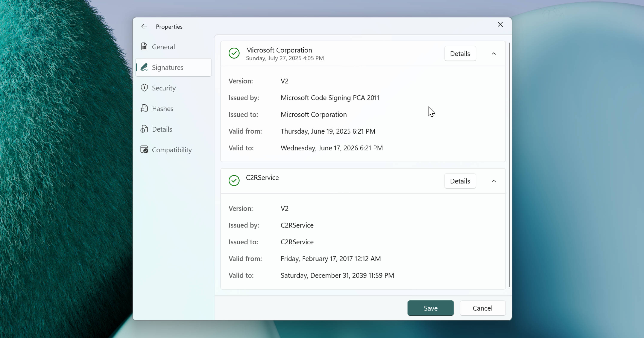Click the Security shield icon
Image resolution: width=644 pixels, height=338 pixels.
[x=144, y=88]
